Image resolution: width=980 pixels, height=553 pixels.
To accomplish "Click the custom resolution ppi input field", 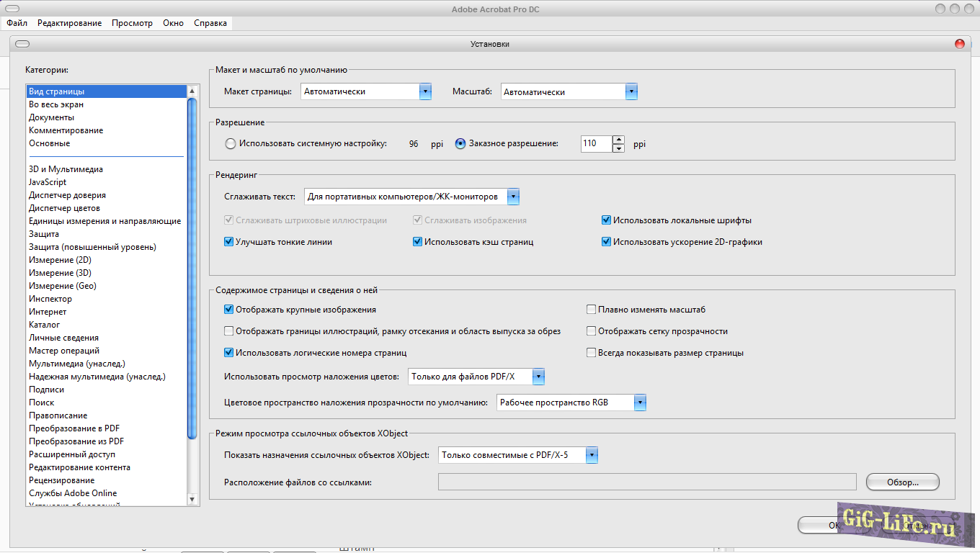I will coord(595,143).
